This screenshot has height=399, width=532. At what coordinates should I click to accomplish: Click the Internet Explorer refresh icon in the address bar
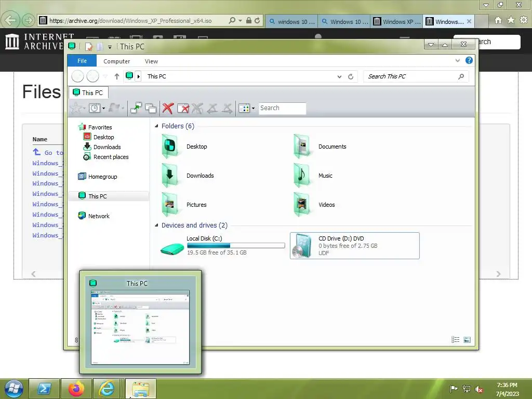point(257,21)
